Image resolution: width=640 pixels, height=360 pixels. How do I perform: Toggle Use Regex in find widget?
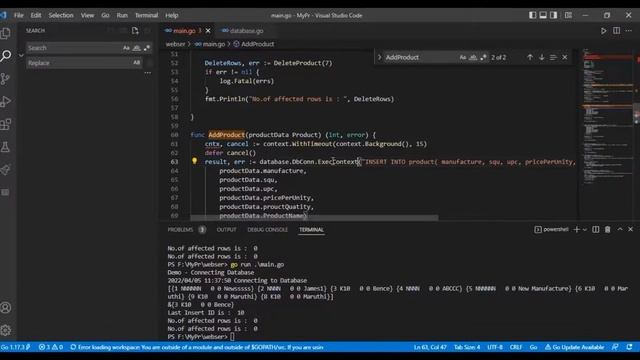click(483, 57)
